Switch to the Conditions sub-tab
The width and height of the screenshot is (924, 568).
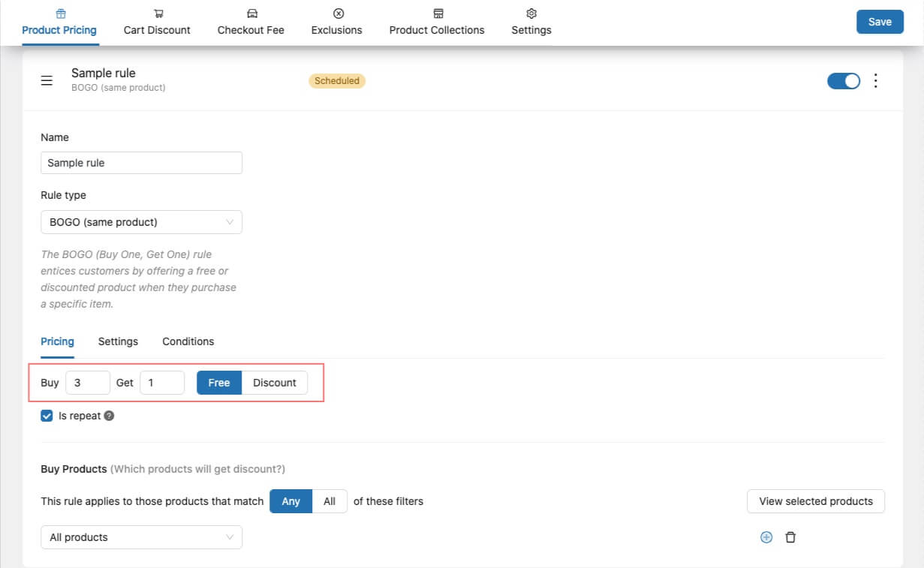pyautogui.click(x=188, y=341)
